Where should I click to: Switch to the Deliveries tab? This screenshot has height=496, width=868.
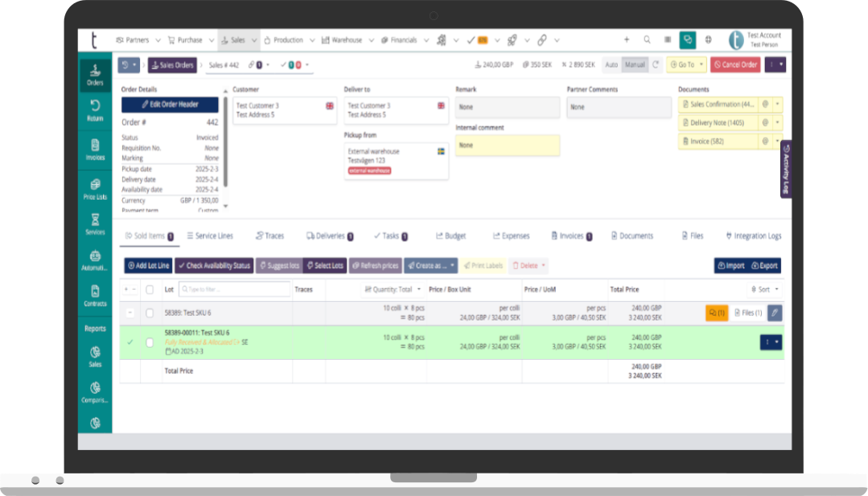[x=330, y=236]
